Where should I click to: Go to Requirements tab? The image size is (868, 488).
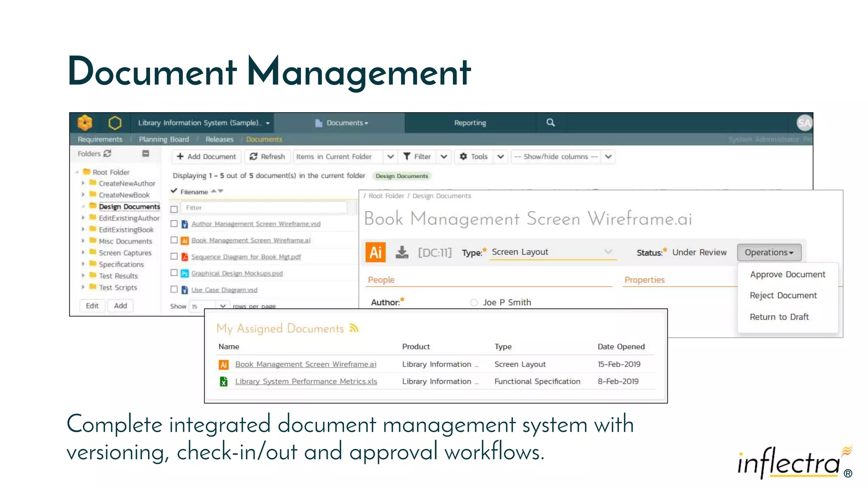pos(100,139)
